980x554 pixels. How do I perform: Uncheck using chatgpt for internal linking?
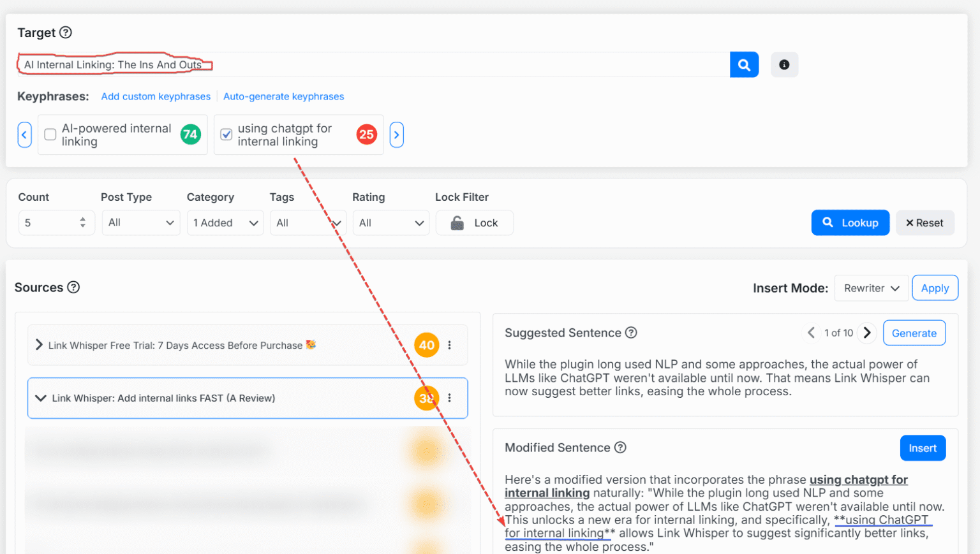click(x=226, y=135)
